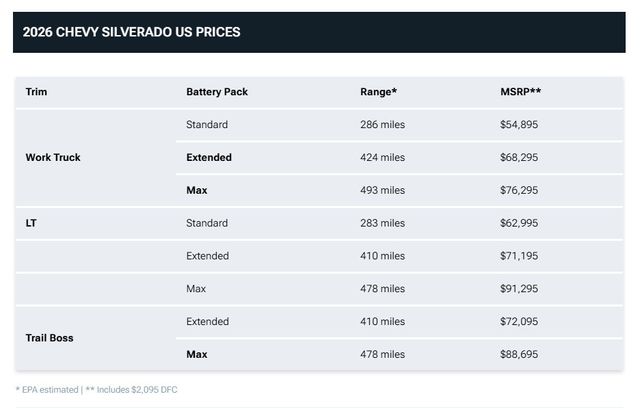Click the 2026 Chevy Silverado US Prices title
This screenshot has height=410, width=640.
131,32
